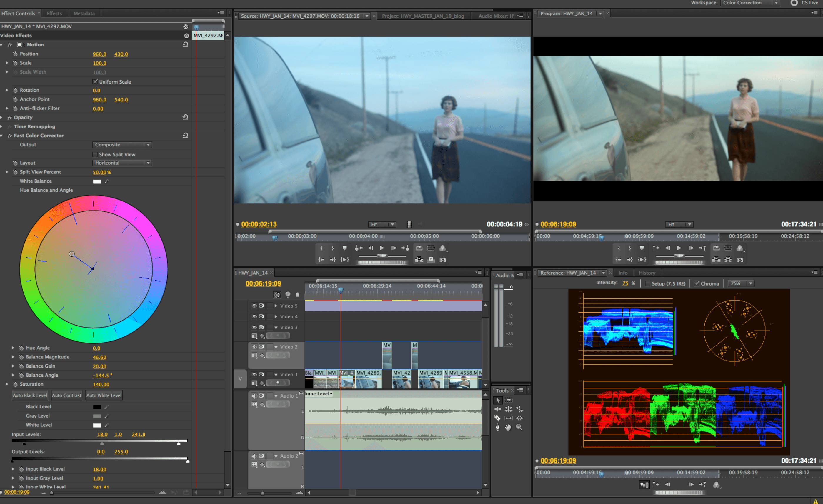
Task: Click the White Balance color swatch
Action: coord(97,181)
